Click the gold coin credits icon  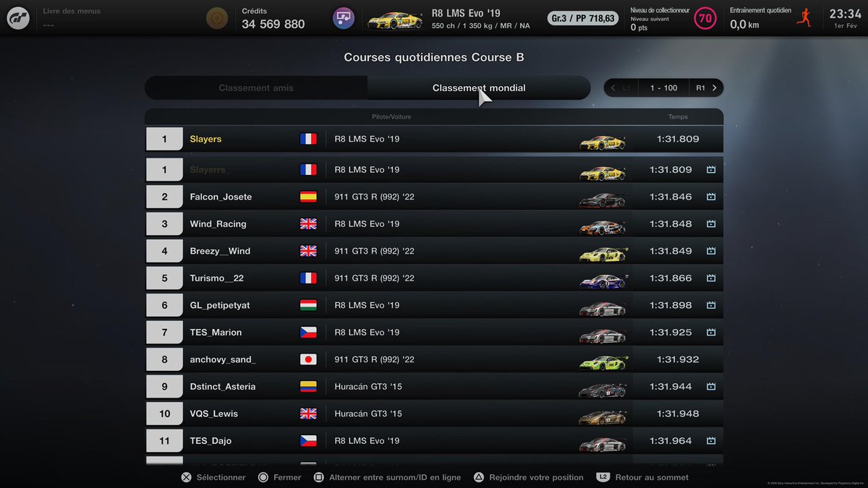click(x=216, y=18)
